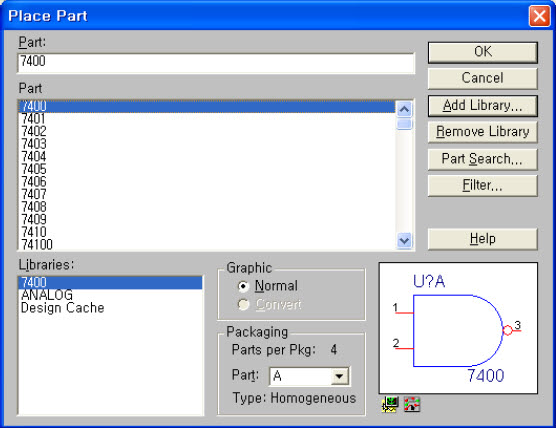
Task: Click the OK button
Action: click(x=483, y=52)
